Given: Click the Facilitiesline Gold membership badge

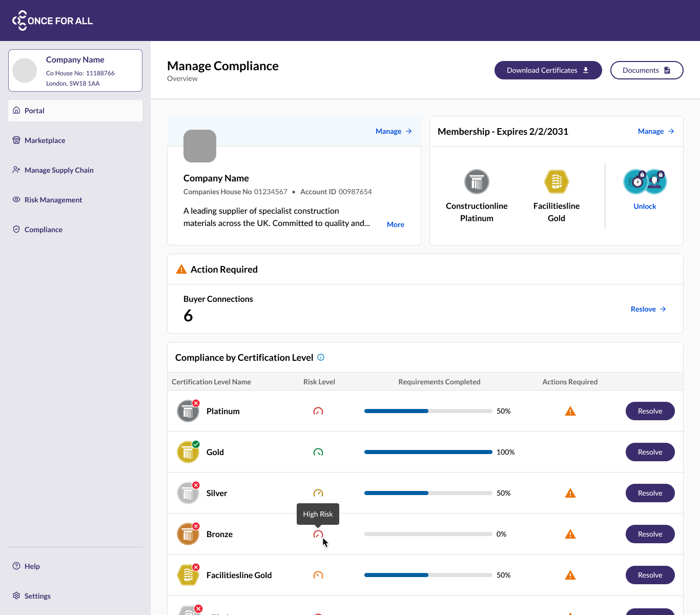Looking at the screenshot, I should tap(557, 182).
